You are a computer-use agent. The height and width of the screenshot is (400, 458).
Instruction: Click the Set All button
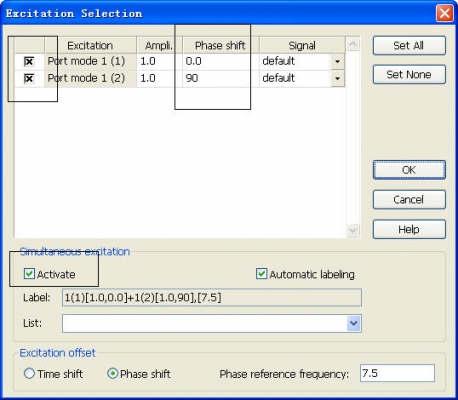click(409, 45)
